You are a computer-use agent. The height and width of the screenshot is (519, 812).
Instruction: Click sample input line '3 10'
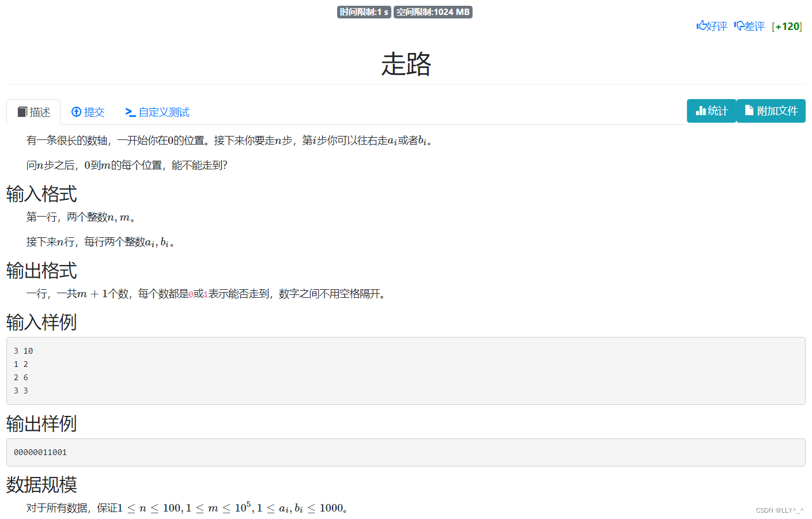[x=24, y=351]
